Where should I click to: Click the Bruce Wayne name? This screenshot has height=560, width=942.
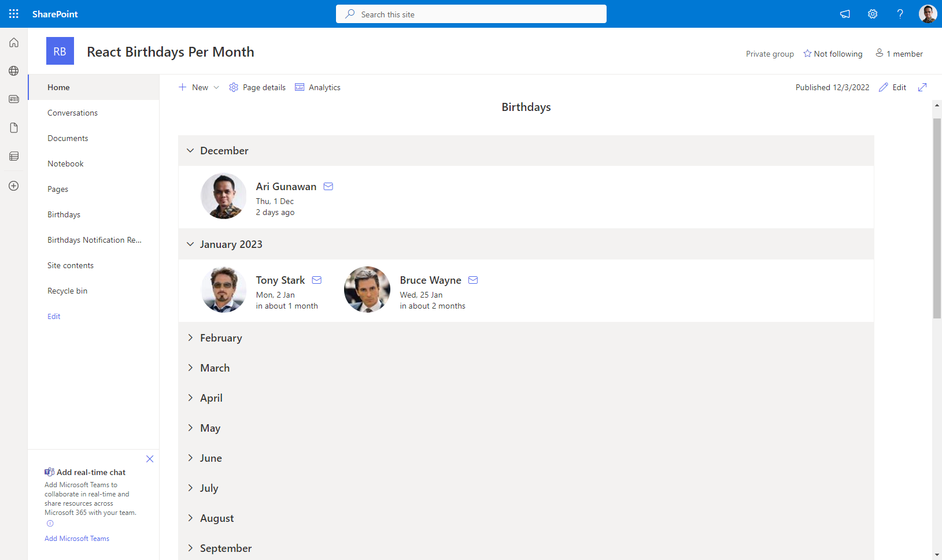[x=431, y=280]
